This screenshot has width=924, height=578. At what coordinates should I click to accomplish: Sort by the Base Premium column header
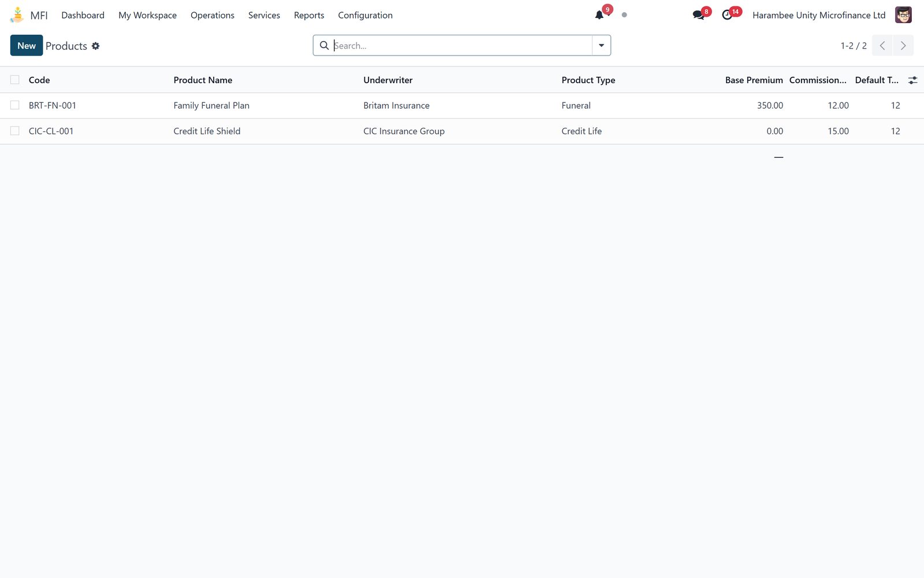(754, 80)
